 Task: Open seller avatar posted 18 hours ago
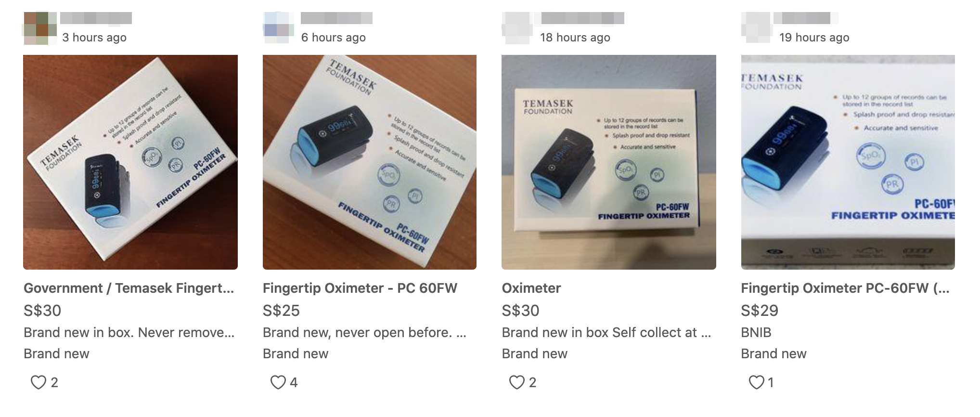[x=518, y=28]
